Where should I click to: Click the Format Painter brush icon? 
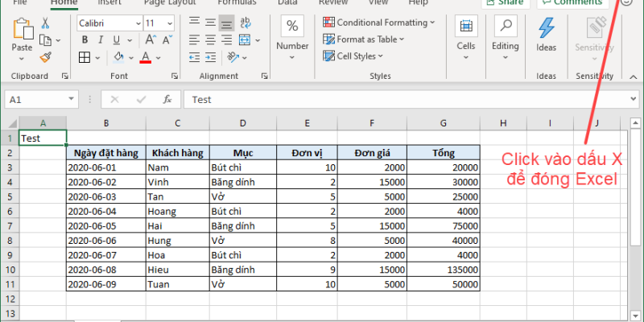pos(45,56)
